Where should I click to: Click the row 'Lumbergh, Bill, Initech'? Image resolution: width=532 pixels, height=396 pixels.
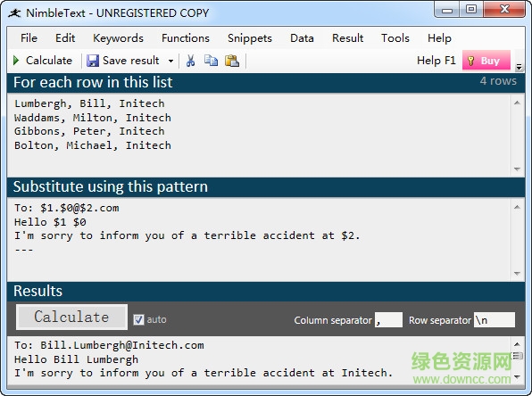pyautogui.click(x=89, y=103)
